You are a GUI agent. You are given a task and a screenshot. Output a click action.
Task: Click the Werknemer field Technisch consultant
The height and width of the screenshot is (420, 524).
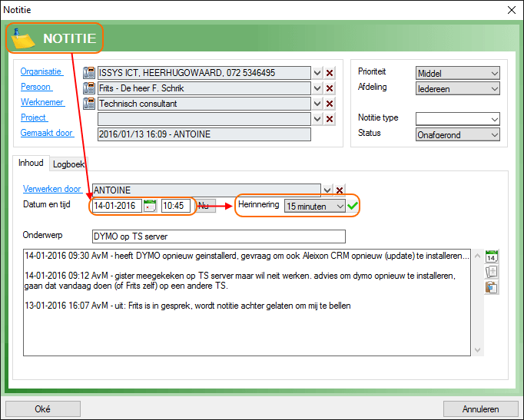tap(204, 104)
